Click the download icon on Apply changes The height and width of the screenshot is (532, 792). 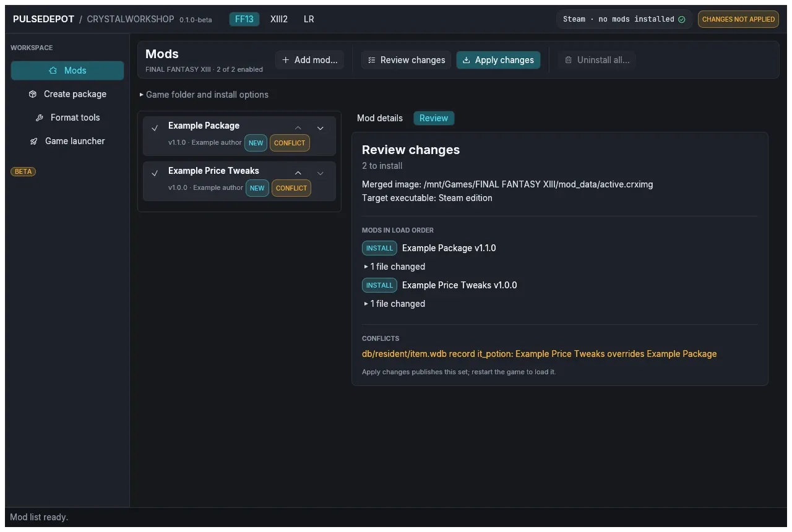click(467, 60)
